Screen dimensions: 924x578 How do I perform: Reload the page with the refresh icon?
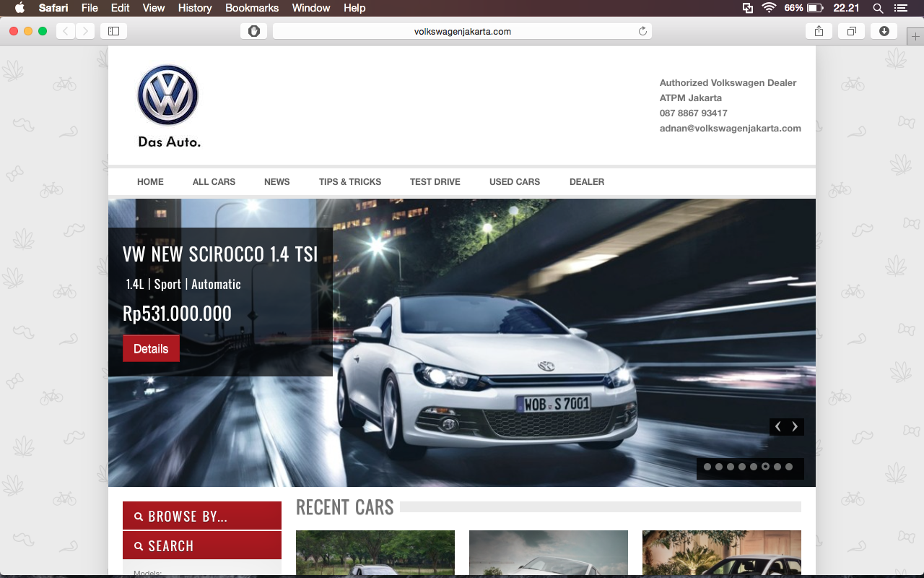(x=642, y=31)
